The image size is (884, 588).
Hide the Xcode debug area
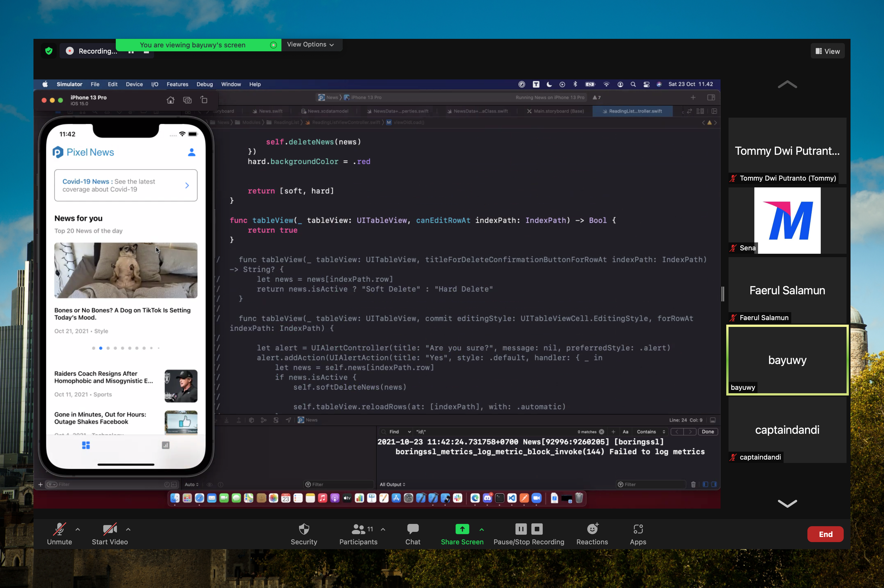(x=713, y=420)
